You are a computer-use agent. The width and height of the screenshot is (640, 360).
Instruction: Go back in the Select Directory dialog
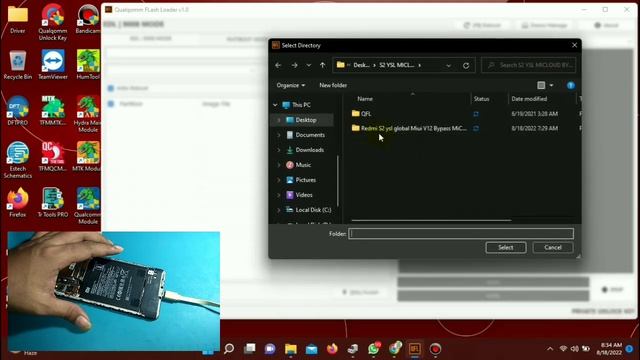click(278, 65)
